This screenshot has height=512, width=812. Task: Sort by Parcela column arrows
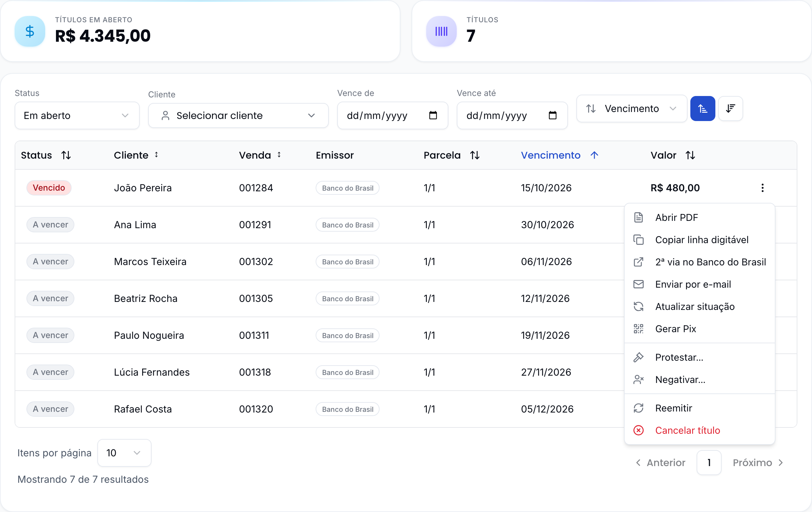tap(475, 155)
